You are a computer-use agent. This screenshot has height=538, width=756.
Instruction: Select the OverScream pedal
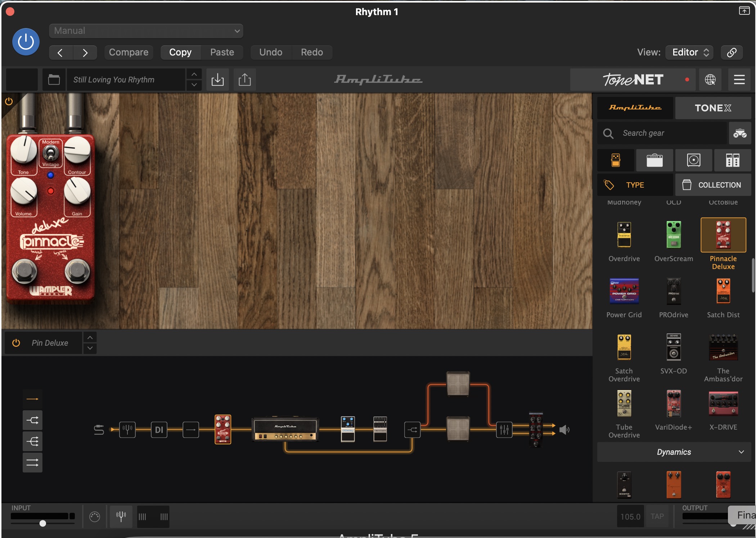point(674,235)
